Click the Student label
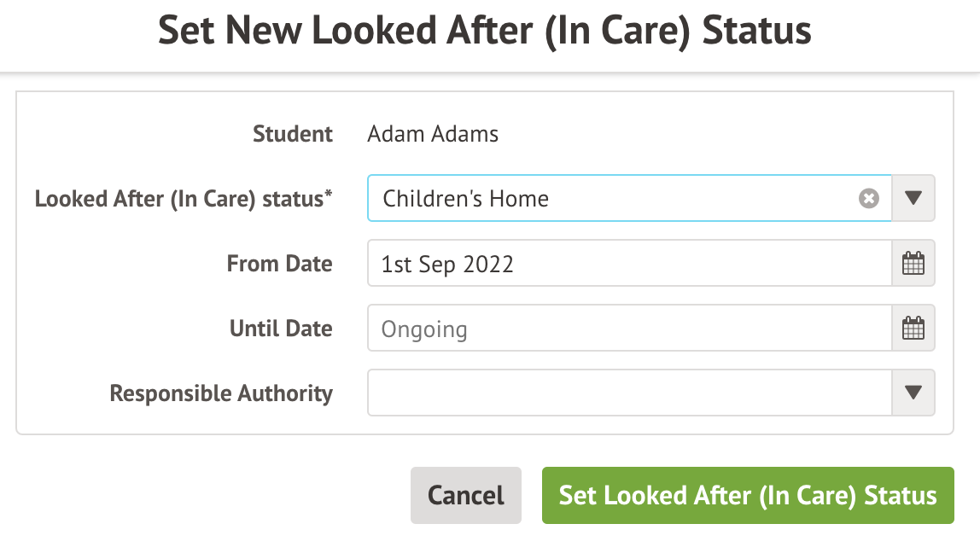Viewport: 980px width, 553px height. pos(293,134)
